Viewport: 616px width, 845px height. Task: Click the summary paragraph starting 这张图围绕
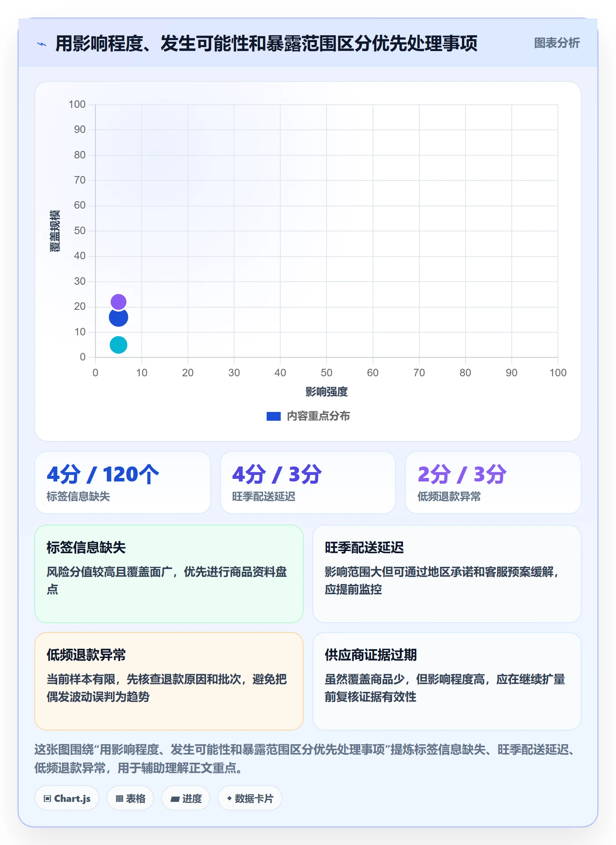click(x=307, y=759)
